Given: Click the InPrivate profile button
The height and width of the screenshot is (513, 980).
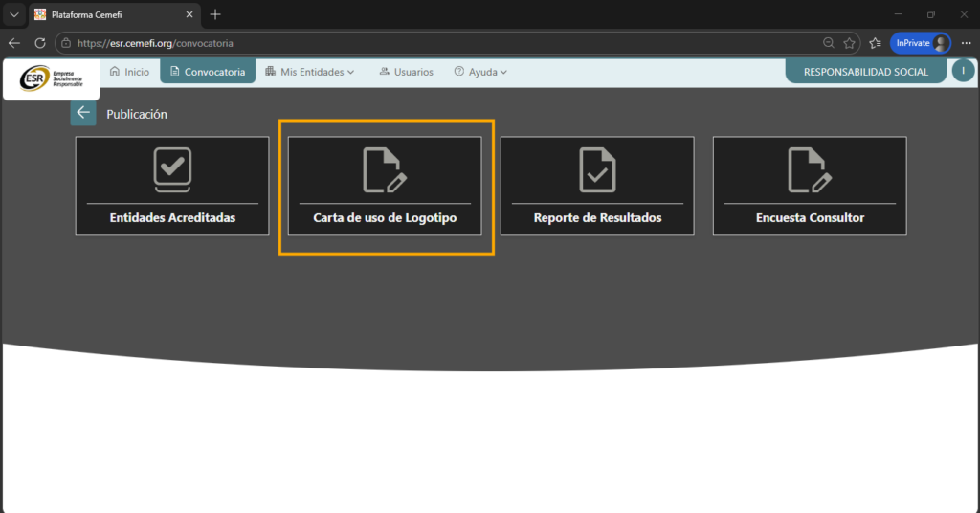Looking at the screenshot, I should [x=921, y=43].
